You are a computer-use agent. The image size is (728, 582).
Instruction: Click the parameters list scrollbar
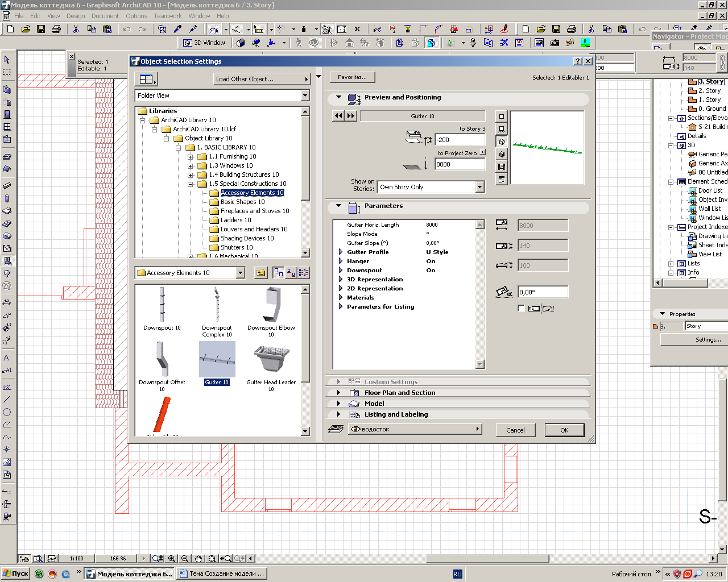[480, 294]
